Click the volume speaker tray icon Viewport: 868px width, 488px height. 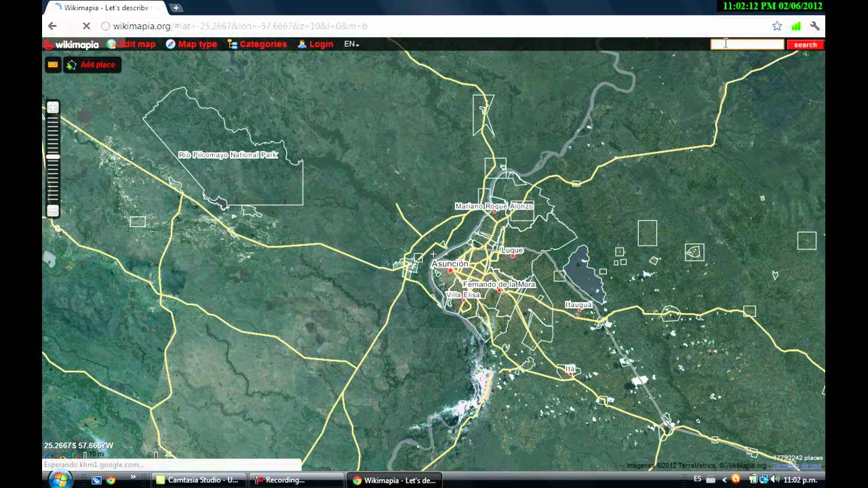pyautogui.click(x=775, y=480)
